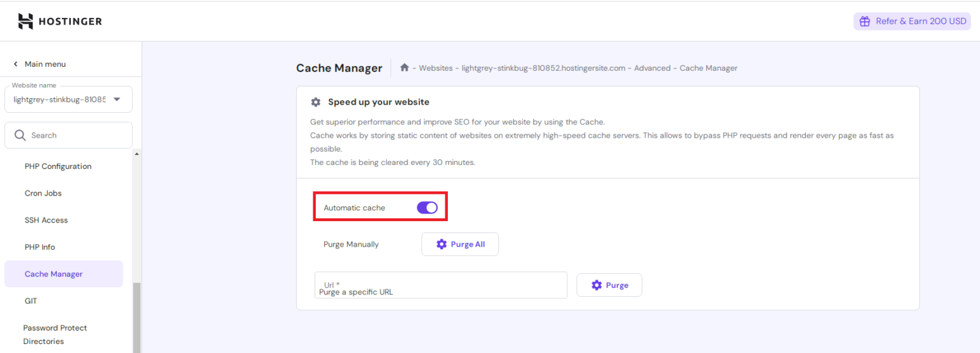Open PHP Configuration in sidebar
Viewport: 980px width, 353px height.
[58, 166]
